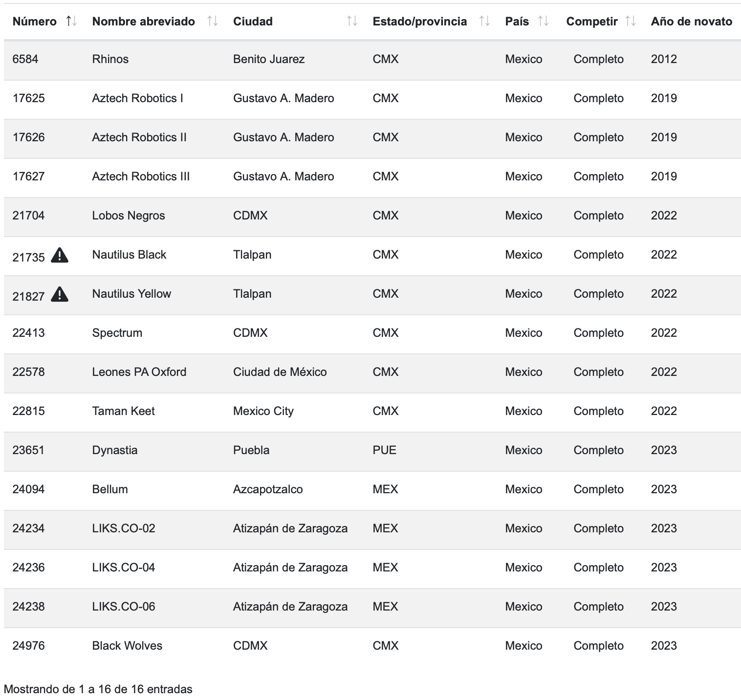Screen dimensions: 741x700
Task: Click the Black Wolves team entry
Action: [x=127, y=646]
